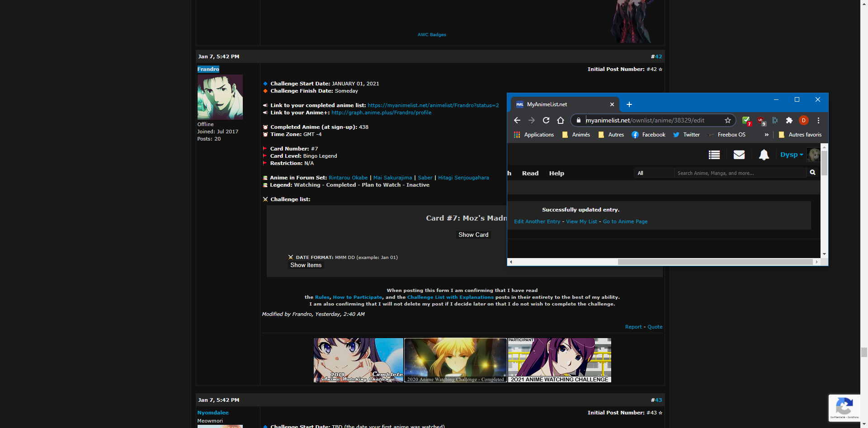Open the Help menu
This screenshot has width=868, height=428.
pos(556,174)
